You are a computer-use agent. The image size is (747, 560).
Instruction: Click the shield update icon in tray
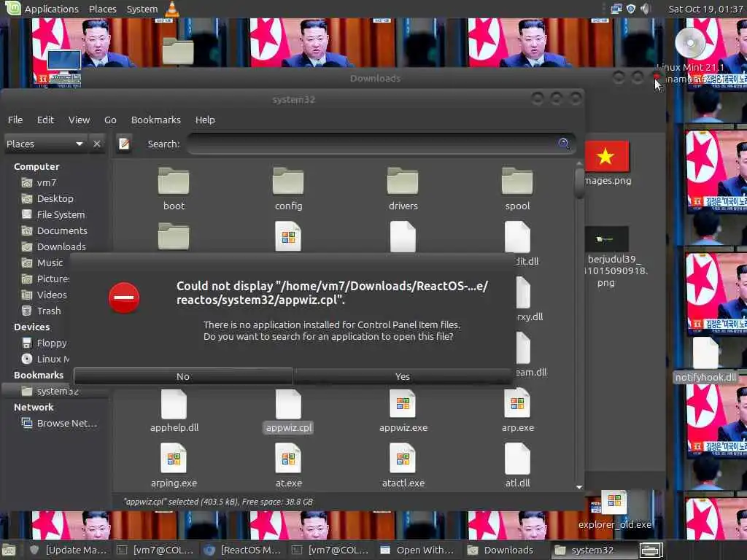[631, 9]
